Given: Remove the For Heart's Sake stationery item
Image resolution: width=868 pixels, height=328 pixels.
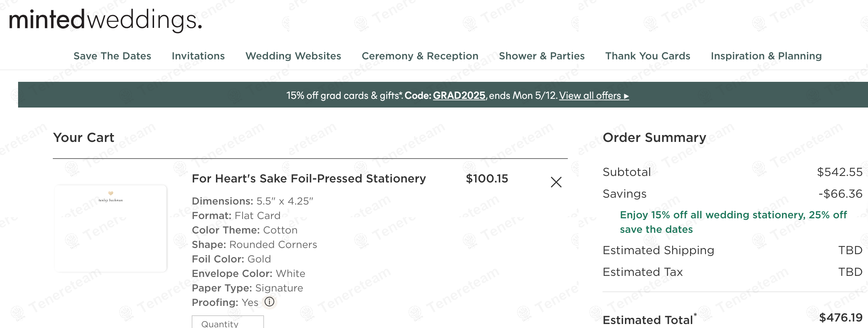Looking at the screenshot, I should [556, 182].
